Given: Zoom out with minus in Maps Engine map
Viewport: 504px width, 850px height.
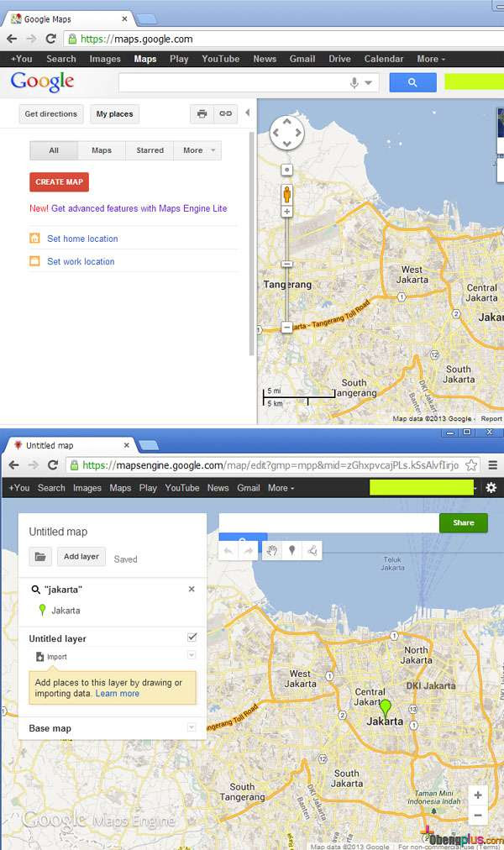Looking at the screenshot, I should pos(478,815).
